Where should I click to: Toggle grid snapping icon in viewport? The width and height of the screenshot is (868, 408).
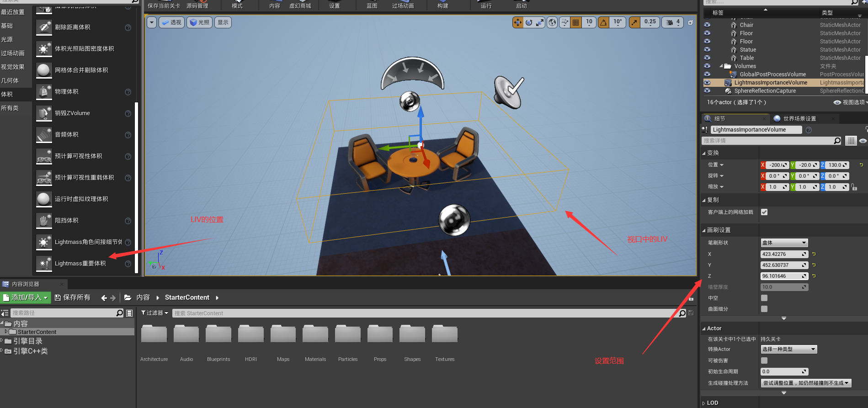coord(576,22)
